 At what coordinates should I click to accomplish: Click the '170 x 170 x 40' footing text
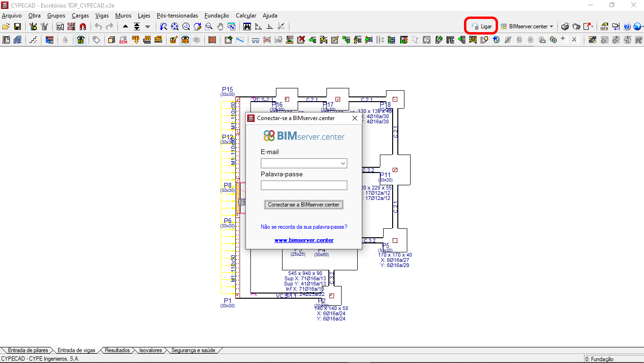click(395, 255)
